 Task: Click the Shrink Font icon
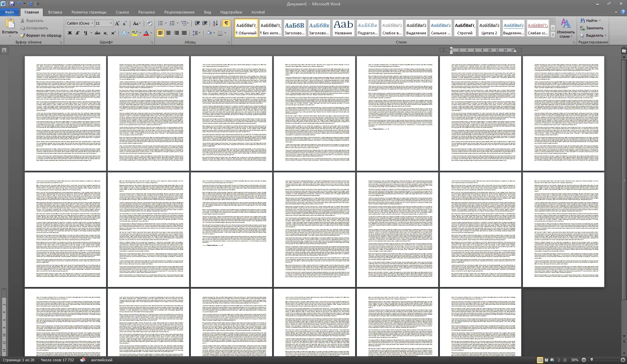coord(125,23)
